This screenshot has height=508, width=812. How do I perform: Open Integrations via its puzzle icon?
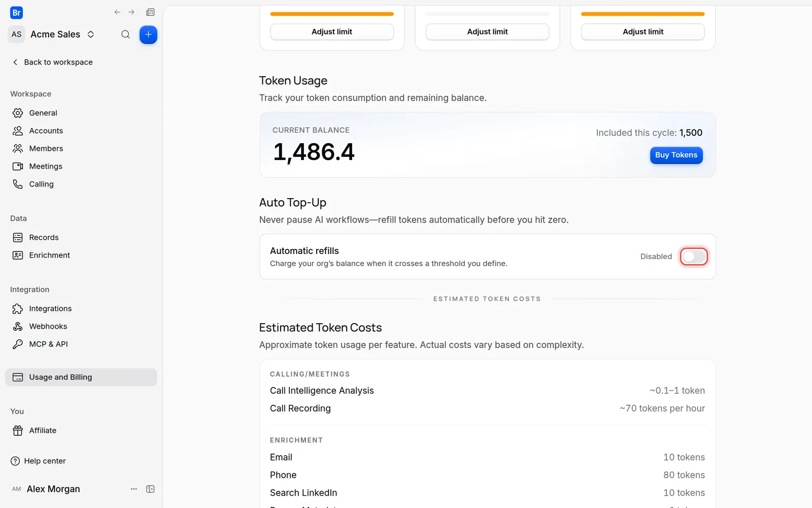click(x=18, y=308)
